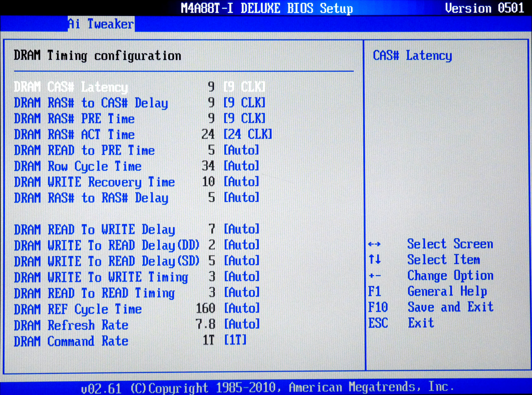The image size is (532, 395).
Task: Change DRAM WRITE To READ Delay(DD) value
Action: [241, 245]
